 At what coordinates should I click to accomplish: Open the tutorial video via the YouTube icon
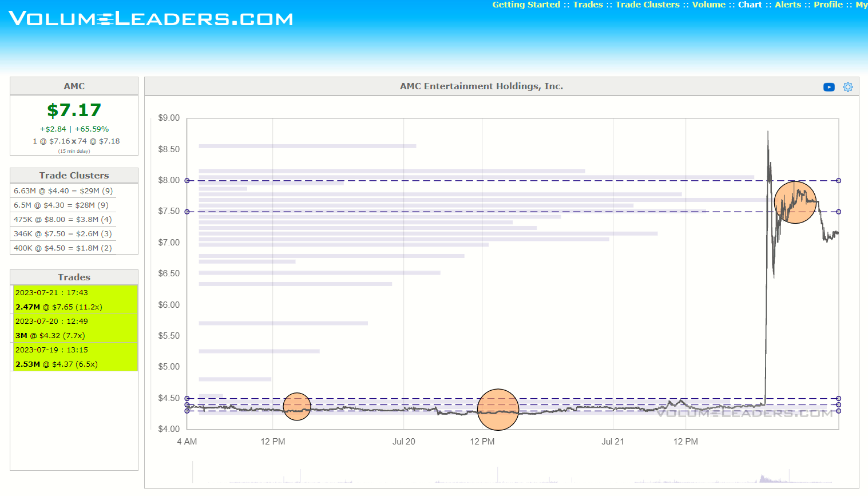[829, 86]
